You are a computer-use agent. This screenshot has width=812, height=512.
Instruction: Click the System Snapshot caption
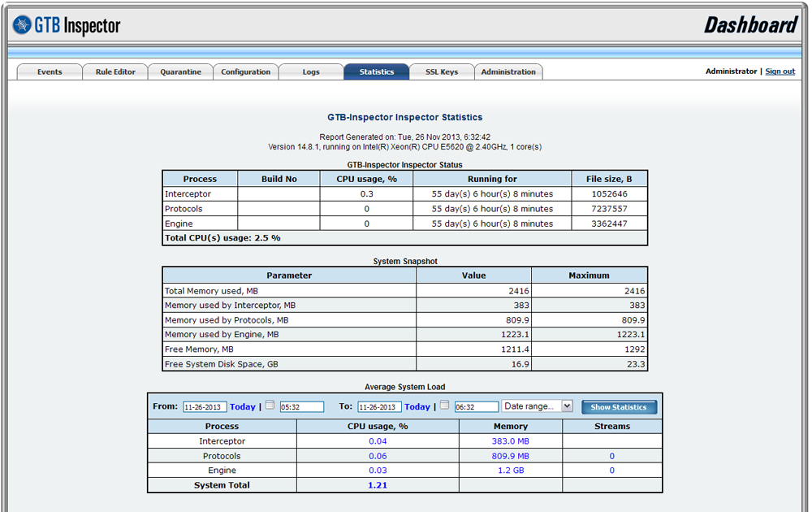tap(405, 262)
